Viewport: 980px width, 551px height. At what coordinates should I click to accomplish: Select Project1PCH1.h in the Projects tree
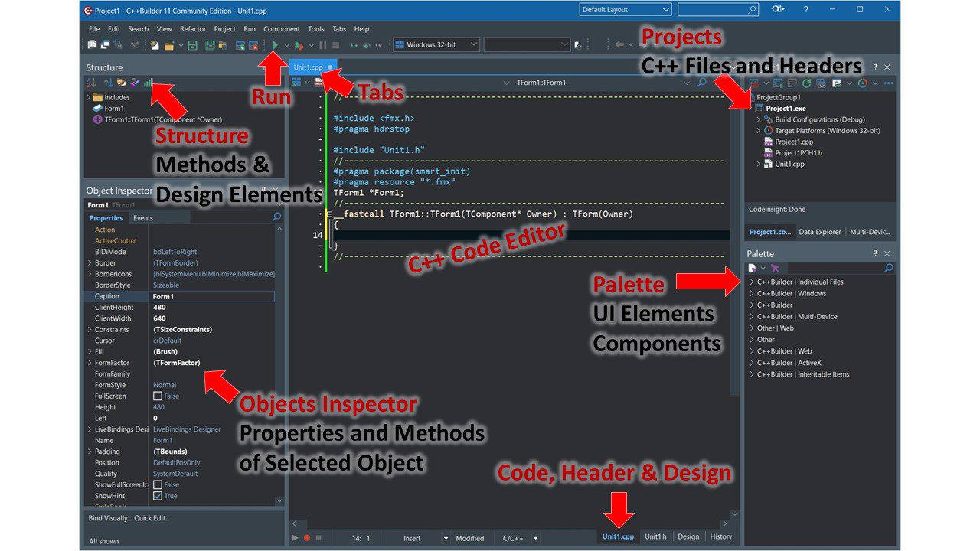[799, 153]
